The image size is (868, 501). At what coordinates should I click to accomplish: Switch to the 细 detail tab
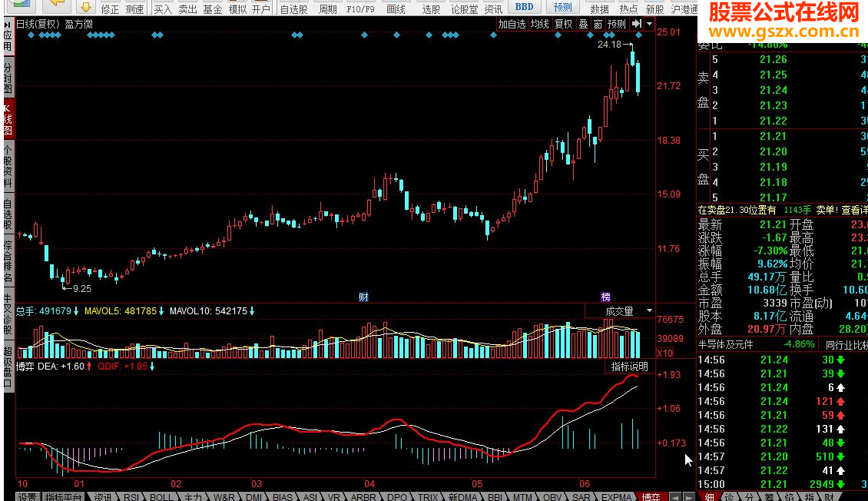point(710,496)
